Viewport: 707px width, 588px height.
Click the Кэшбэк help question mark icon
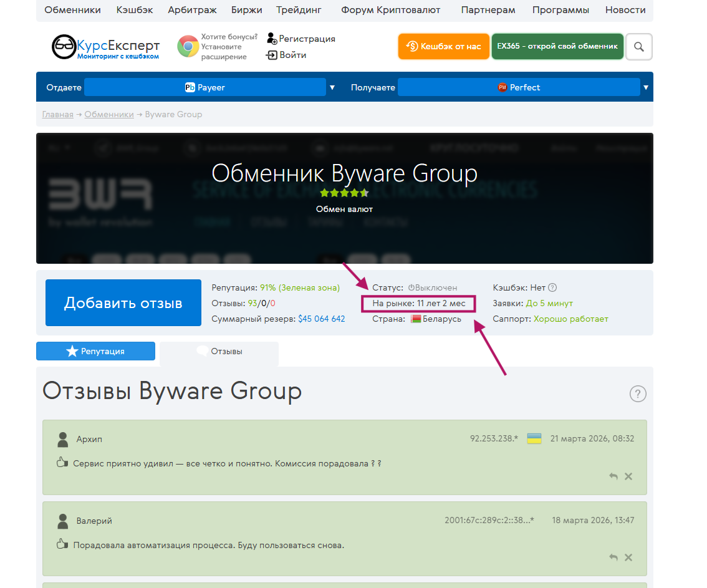tap(552, 287)
